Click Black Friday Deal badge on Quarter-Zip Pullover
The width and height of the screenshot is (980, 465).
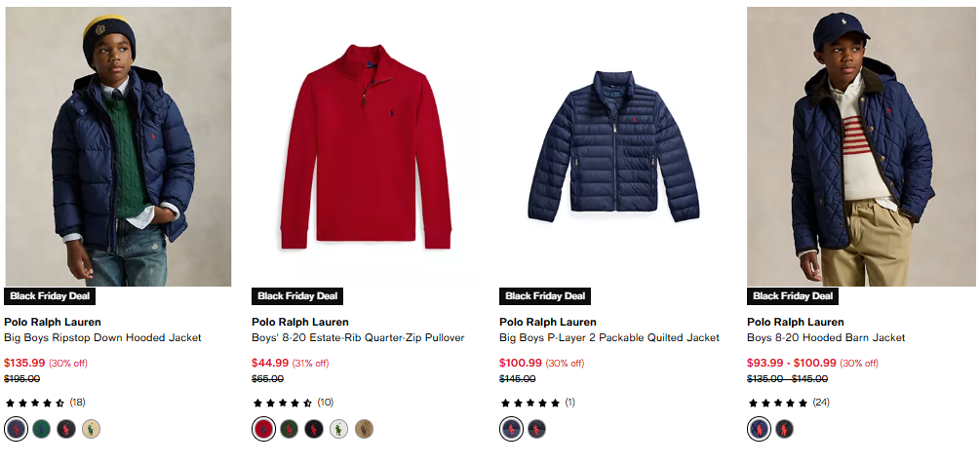297,296
